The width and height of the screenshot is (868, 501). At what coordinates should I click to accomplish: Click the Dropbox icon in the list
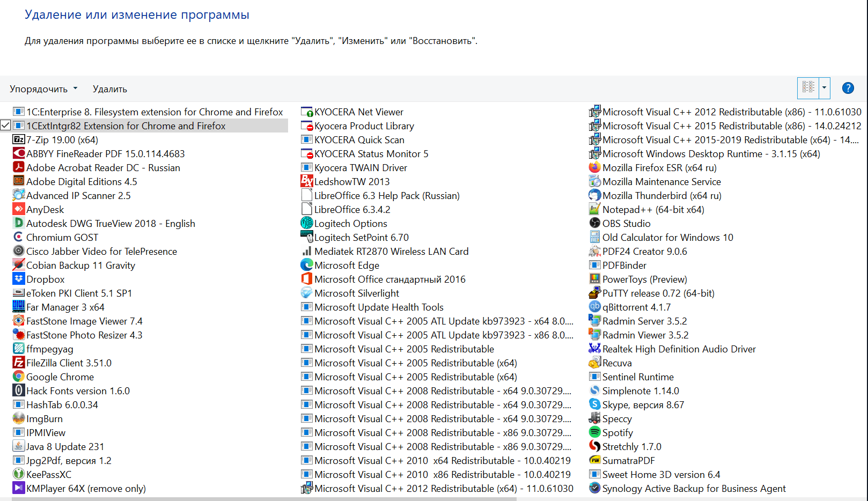[19, 279]
